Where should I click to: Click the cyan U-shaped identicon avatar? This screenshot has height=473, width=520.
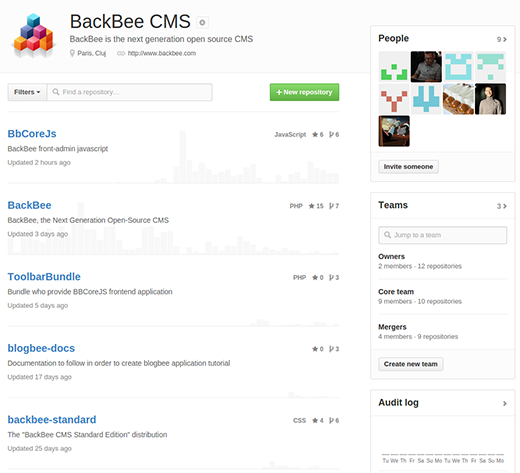pyautogui.click(x=458, y=66)
